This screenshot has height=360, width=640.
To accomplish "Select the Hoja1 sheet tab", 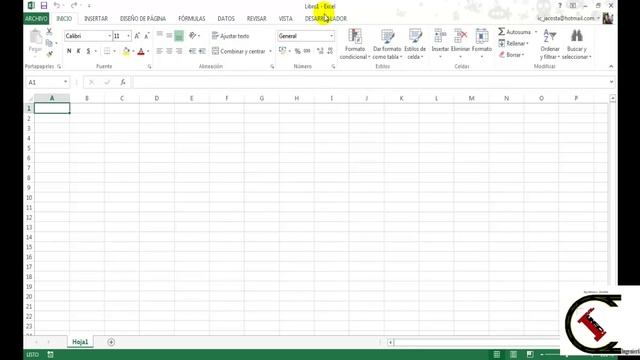I will pos(80,342).
